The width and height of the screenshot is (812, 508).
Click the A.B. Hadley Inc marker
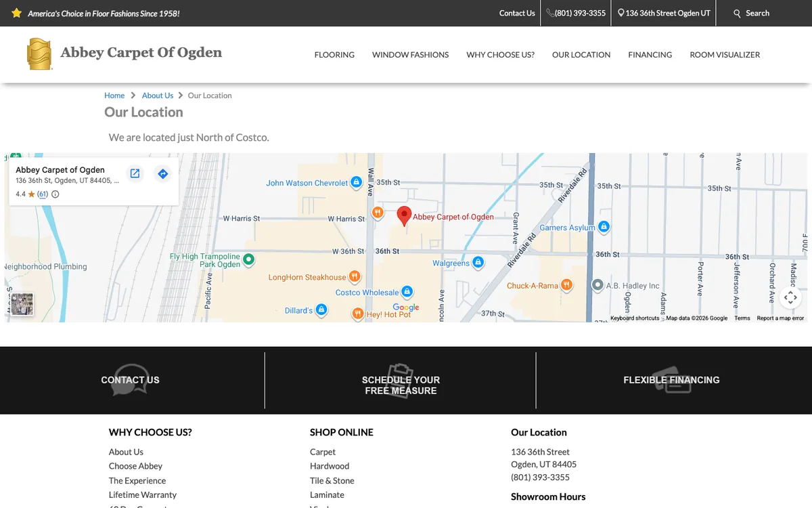597,285
